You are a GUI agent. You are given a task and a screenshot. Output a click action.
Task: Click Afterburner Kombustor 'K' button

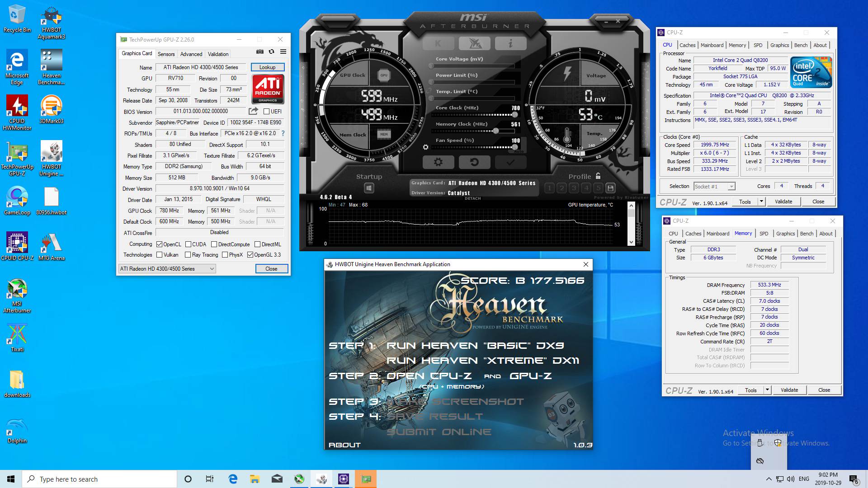(438, 43)
